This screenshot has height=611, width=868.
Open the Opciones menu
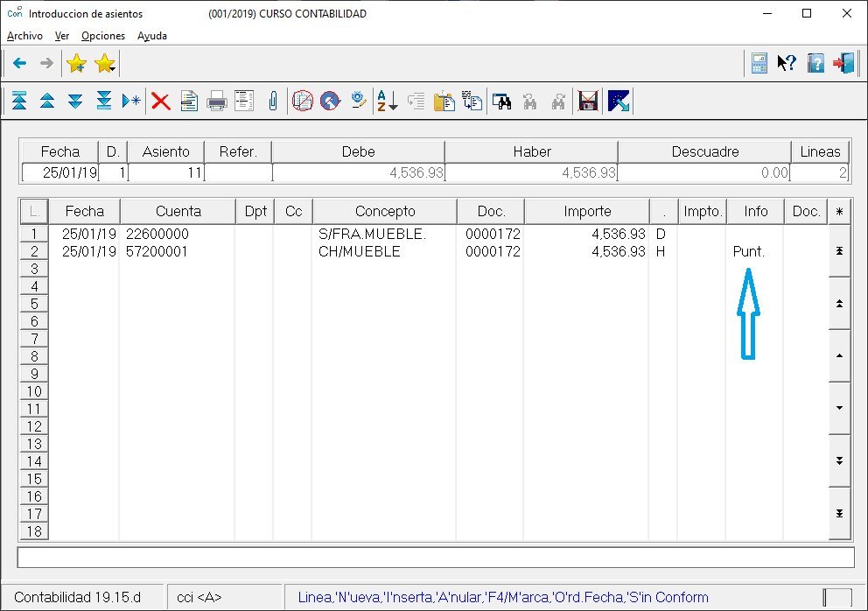[x=103, y=36]
